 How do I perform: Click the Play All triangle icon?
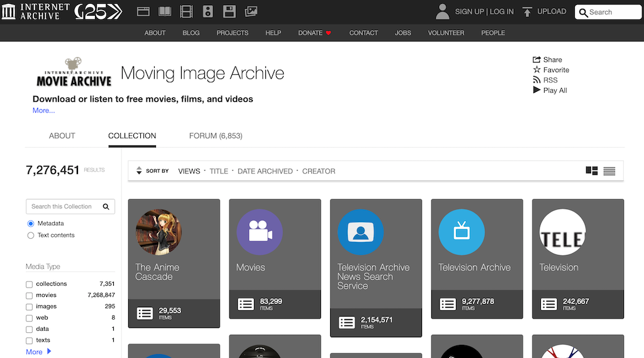tap(536, 90)
